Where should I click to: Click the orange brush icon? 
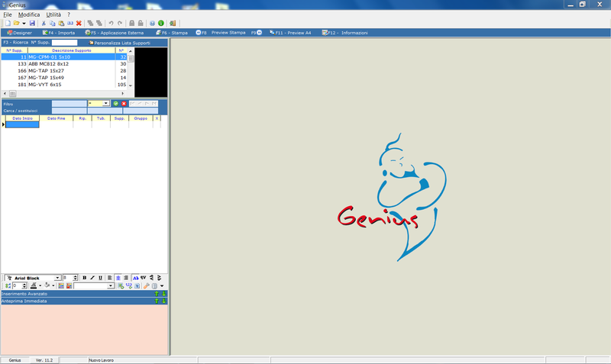pyautogui.click(x=147, y=285)
